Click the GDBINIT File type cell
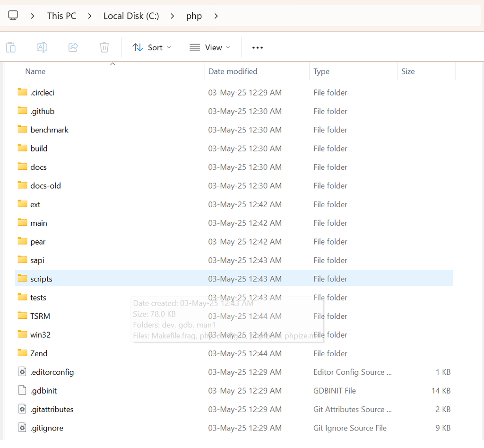484x448 pixels. click(335, 391)
